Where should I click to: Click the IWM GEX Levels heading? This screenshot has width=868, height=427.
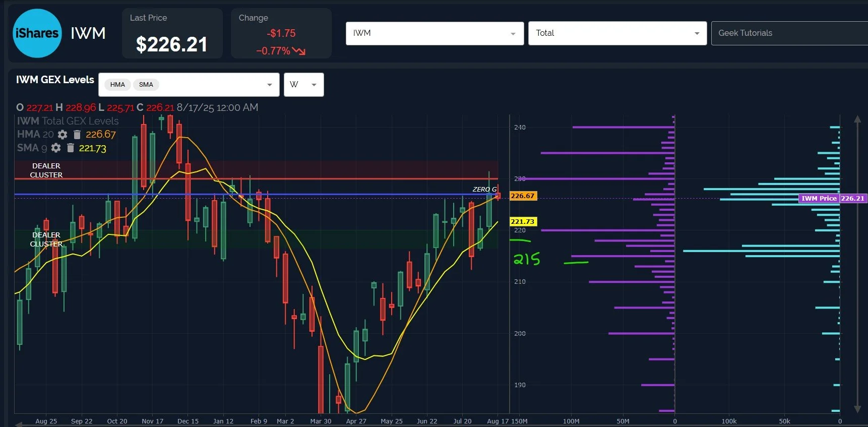pos(55,80)
